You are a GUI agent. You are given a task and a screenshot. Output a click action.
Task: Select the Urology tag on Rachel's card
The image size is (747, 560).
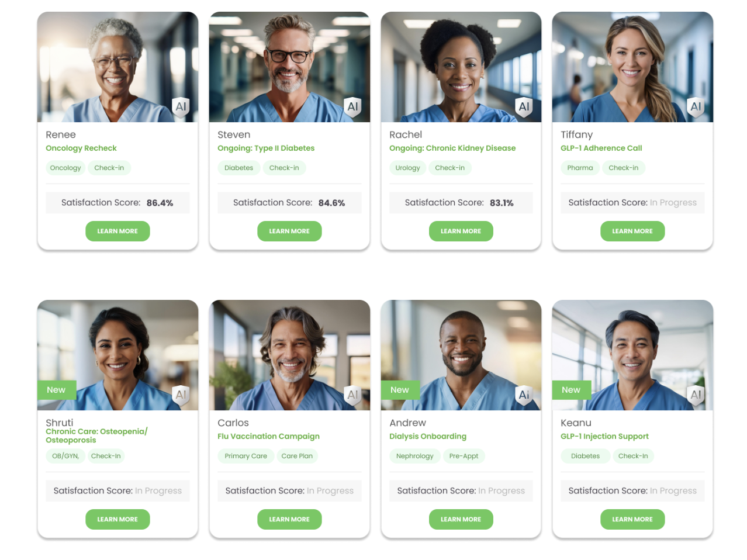click(x=407, y=168)
